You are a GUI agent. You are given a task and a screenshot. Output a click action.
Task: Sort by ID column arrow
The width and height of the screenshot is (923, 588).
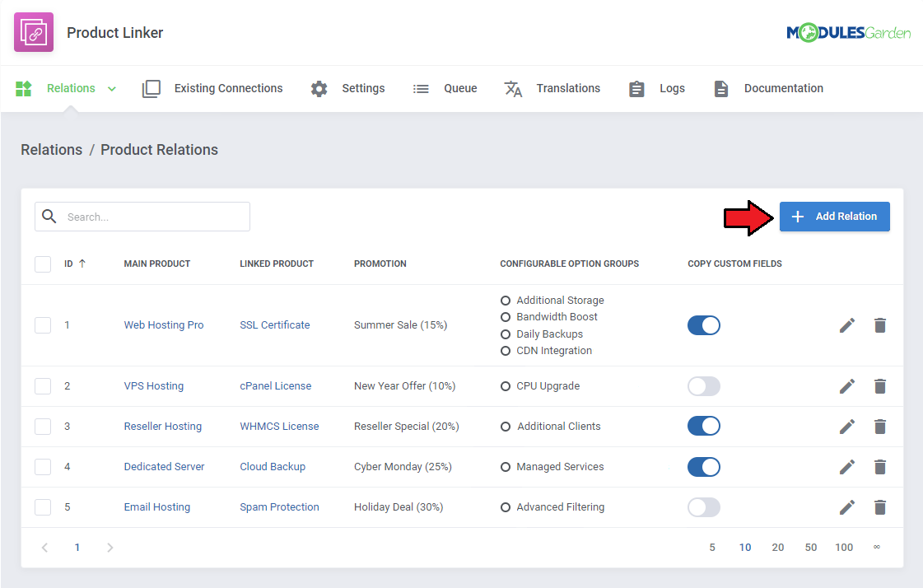(82, 264)
